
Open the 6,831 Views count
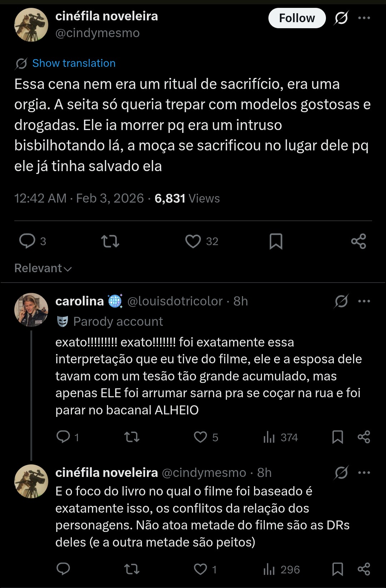[187, 199]
